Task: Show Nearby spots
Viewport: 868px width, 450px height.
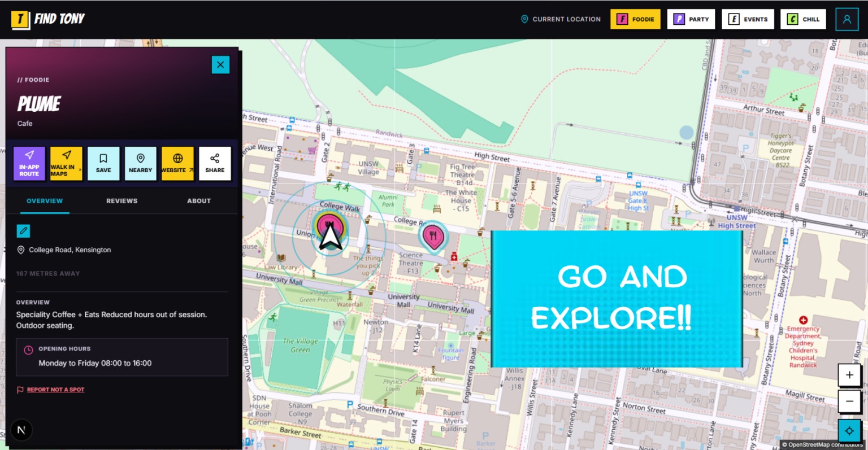Action: tap(140, 163)
